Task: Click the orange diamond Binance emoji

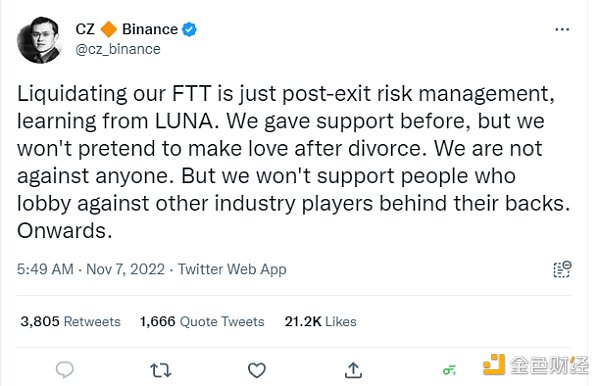Action: (x=109, y=29)
